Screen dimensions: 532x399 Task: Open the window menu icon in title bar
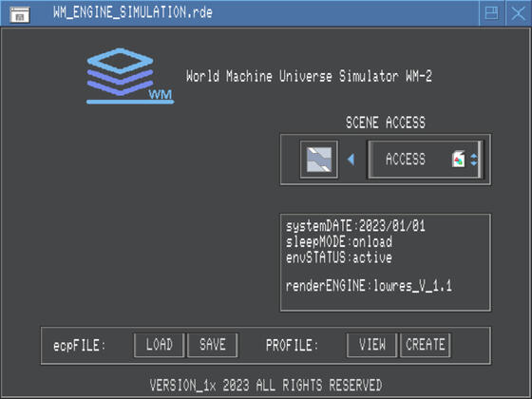click(x=20, y=15)
